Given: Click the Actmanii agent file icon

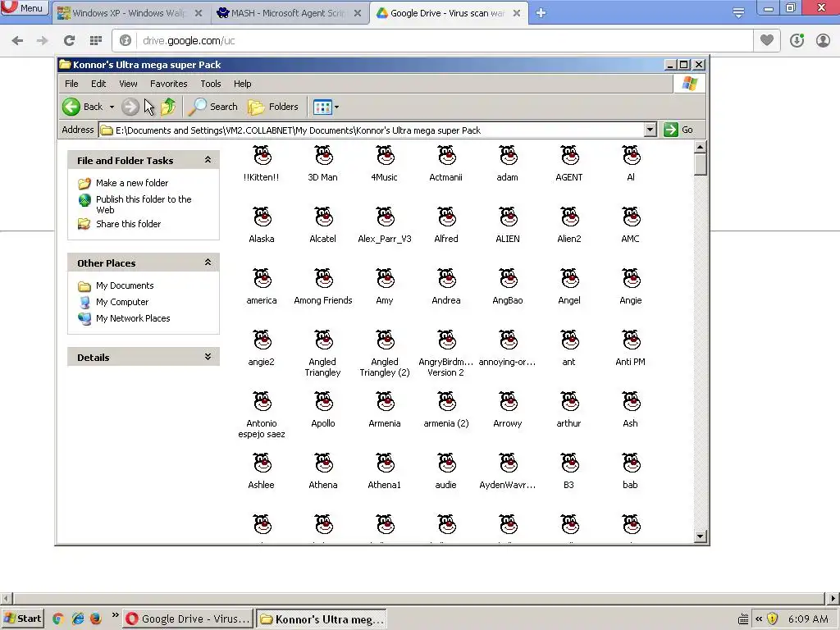Looking at the screenshot, I should tap(447, 156).
